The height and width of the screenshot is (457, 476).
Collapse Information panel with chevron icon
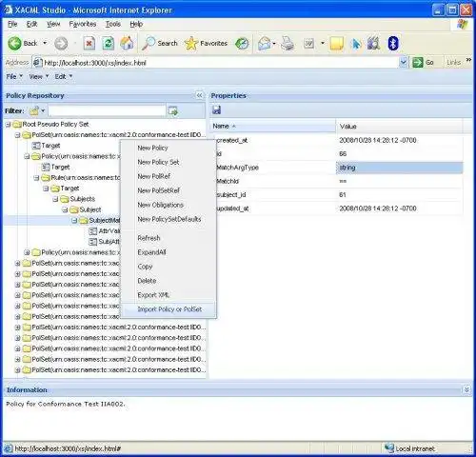pyautogui.click(x=466, y=389)
